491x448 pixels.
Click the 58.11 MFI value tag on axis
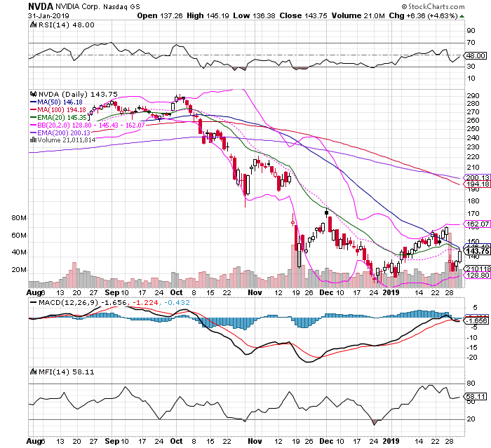pyautogui.click(x=476, y=397)
